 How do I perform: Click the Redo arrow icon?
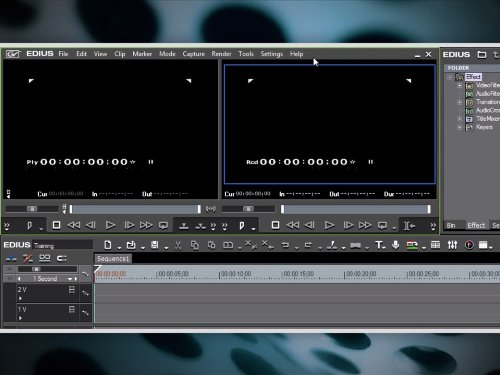point(308,245)
